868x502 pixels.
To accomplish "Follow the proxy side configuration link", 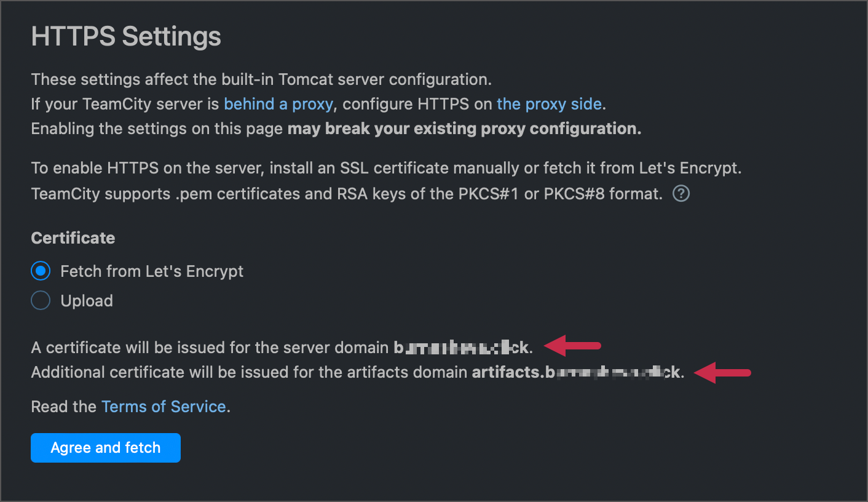I will tap(549, 103).
